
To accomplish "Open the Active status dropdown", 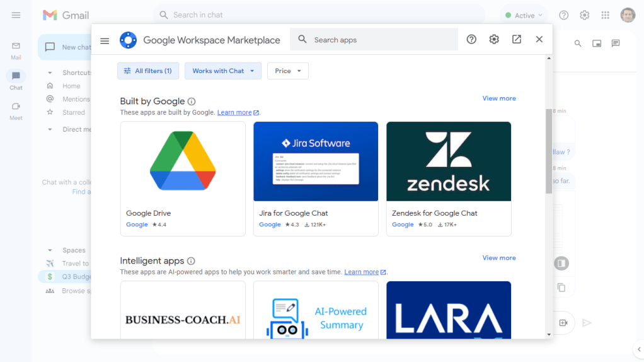I will click(524, 15).
